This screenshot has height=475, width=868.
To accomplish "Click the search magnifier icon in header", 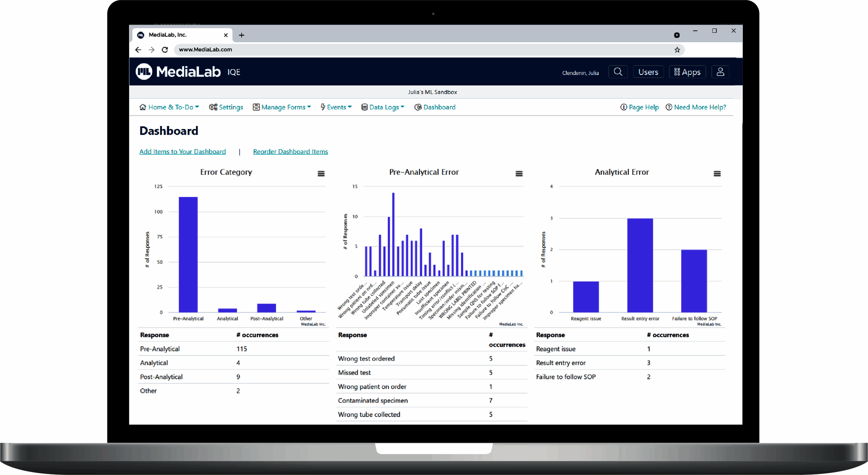I will (x=618, y=72).
